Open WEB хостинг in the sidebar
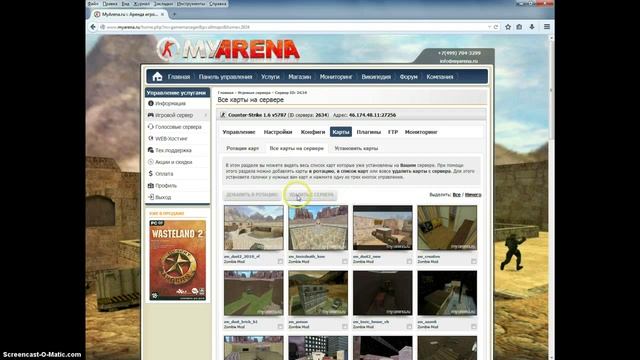Viewport: 640px width, 360px height. [171, 139]
